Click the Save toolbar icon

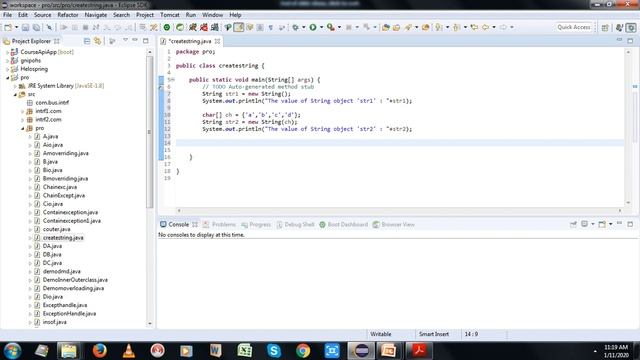[25, 27]
